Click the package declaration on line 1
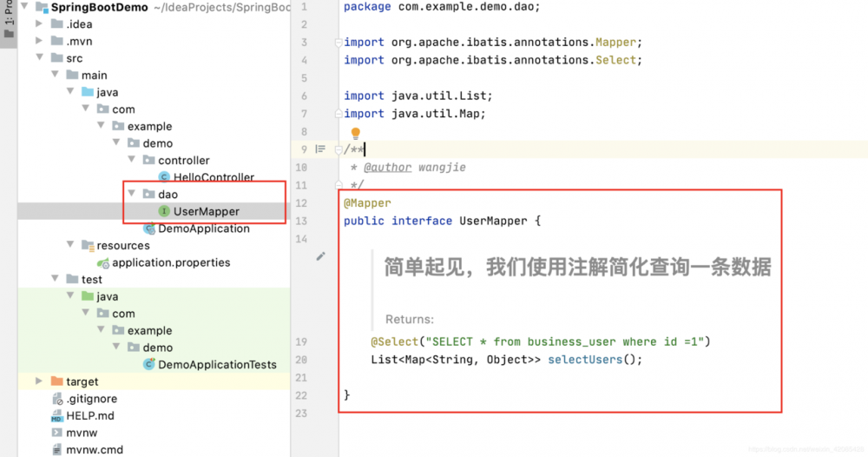Image resolution: width=868 pixels, height=457 pixels. [x=442, y=7]
